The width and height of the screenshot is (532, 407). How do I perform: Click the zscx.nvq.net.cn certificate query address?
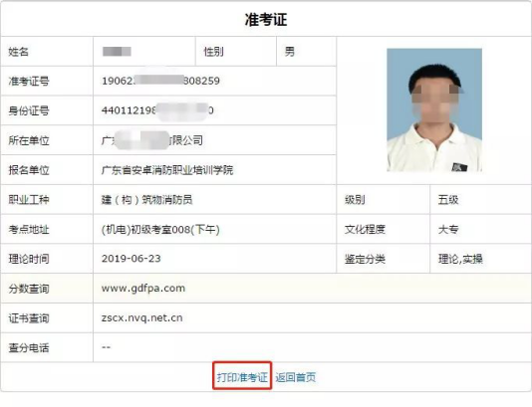coord(141,317)
